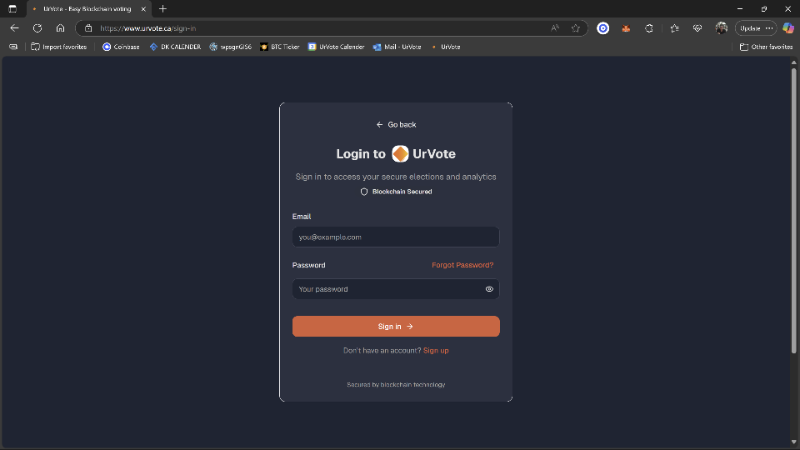This screenshot has width=800, height=450.
Task: Go to browser home page
Action: (x=60, y=28)
